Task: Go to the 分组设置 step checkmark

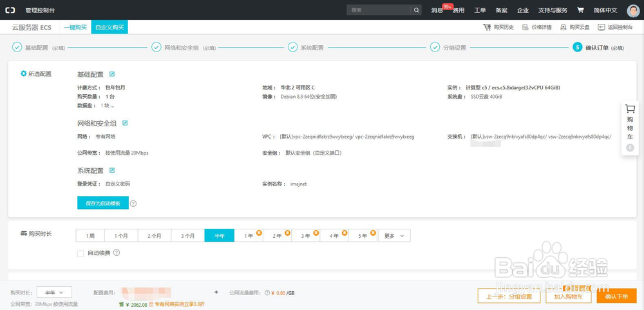Action: point(435,47)
